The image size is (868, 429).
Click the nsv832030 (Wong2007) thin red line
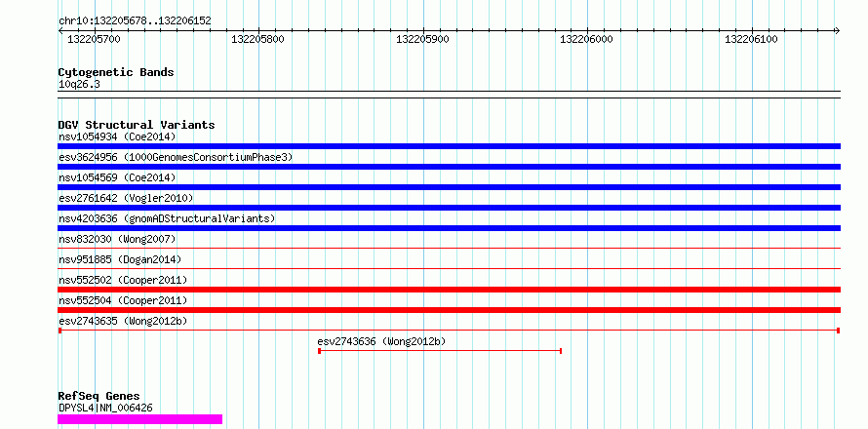(x=449, y=249)
